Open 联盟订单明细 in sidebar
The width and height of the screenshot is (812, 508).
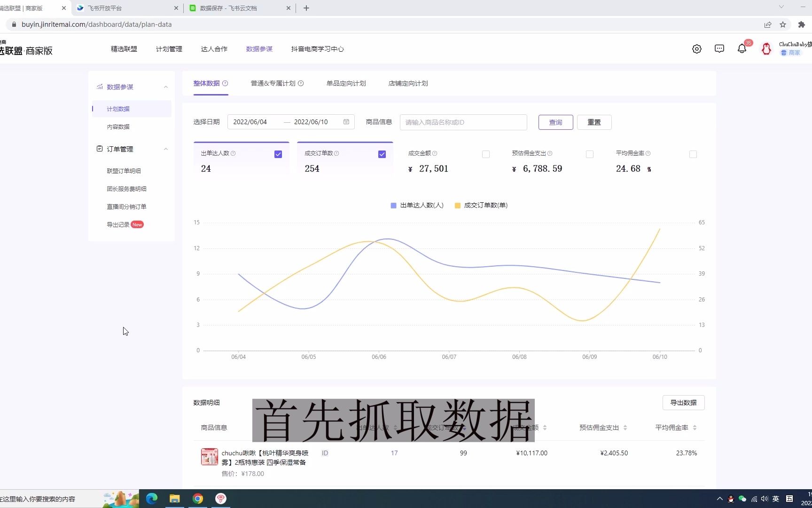[x=124, y=171]
